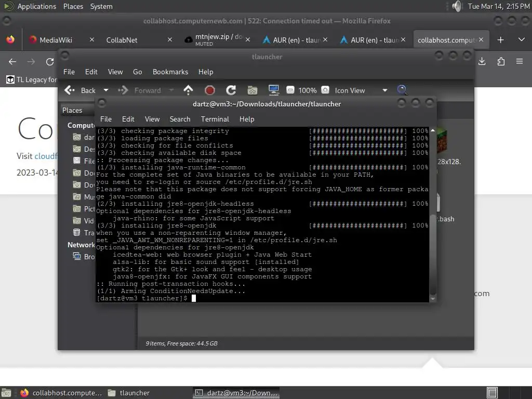Screen dimensions: 532x399
Task: Close the CollabNet tab
Action: [170, 39]
